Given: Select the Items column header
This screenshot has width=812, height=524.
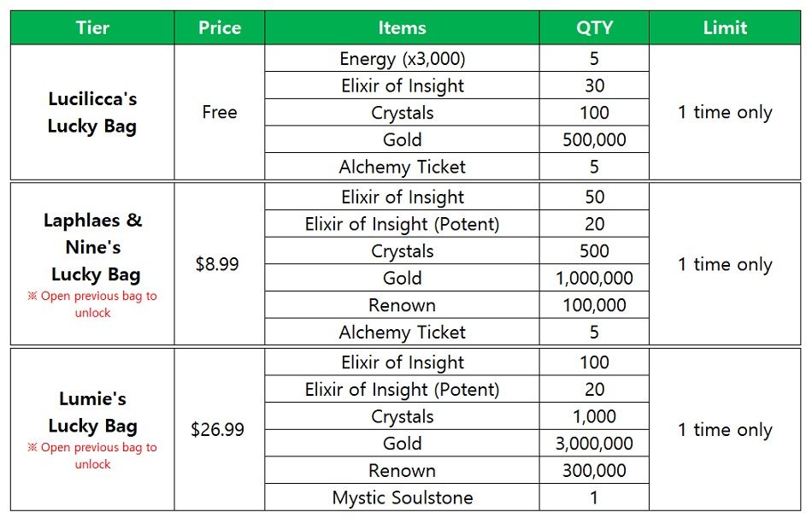Looking at the screenshot, I should pos(402,27).
